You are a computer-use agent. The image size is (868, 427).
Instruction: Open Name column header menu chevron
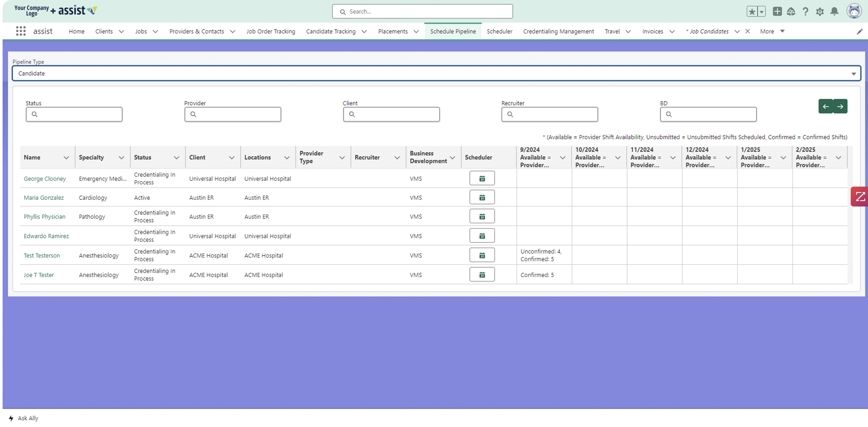[66, 158]
